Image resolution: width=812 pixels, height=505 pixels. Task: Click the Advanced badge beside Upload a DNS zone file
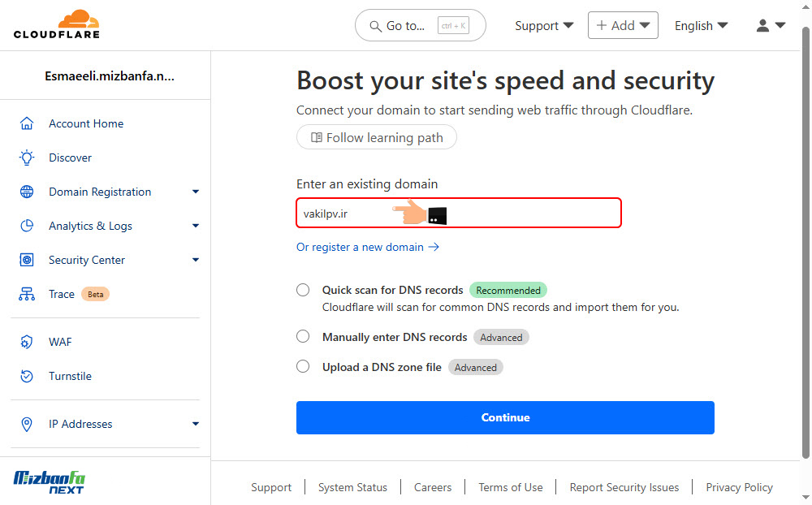point(475,367)
